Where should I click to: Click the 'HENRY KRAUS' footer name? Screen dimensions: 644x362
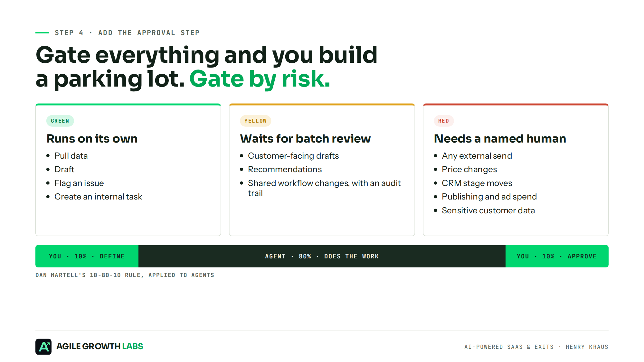tap(587, 347)
